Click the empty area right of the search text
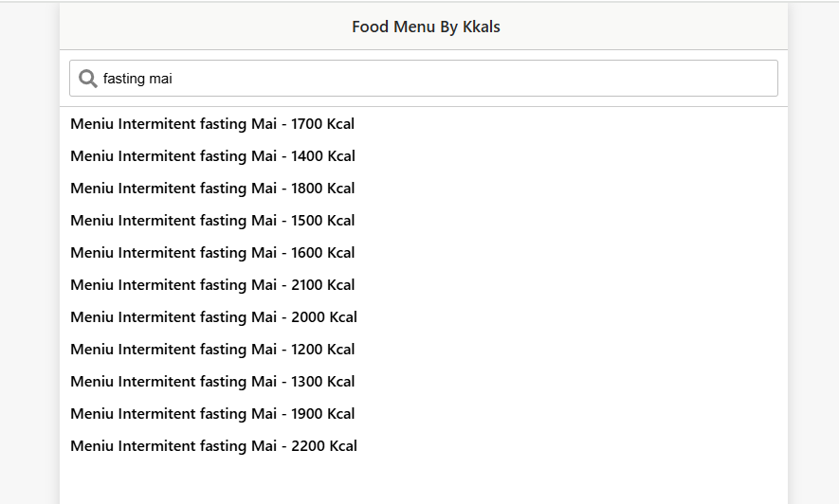Viewport: 839px width, 504px height. click(x=474, y=79)
